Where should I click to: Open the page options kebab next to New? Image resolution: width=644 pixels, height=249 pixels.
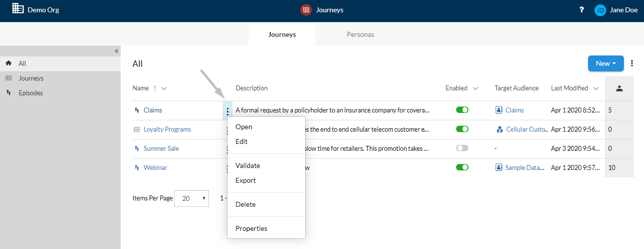pyautogui.click(x=632, y=63)
